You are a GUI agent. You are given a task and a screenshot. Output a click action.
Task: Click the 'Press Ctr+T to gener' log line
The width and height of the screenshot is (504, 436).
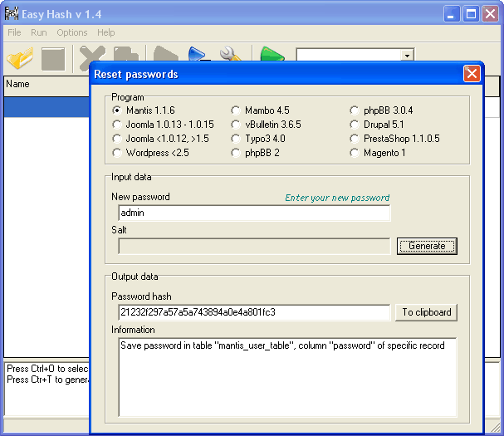pos(47,380)
